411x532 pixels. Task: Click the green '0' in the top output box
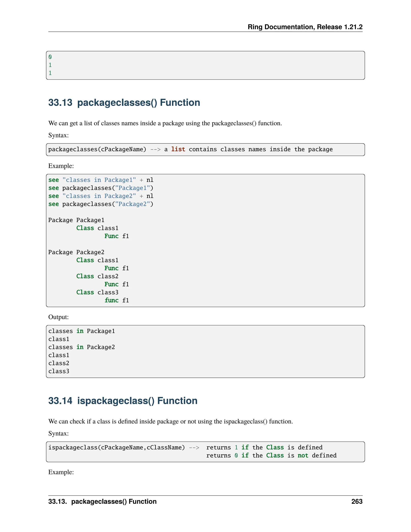[x=50, y=57]
